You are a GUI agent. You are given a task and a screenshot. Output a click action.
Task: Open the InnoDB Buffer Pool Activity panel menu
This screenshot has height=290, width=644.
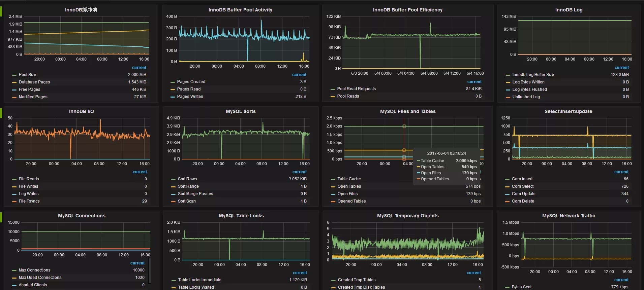(x=240, y=10)
